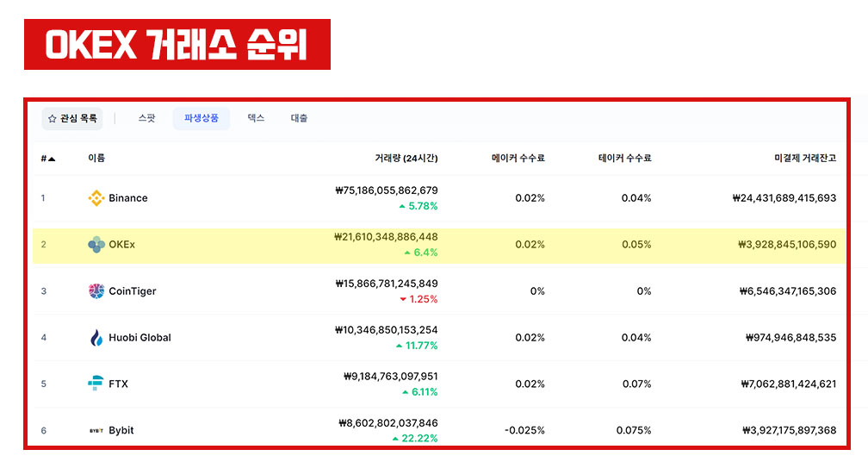Viewport: 868px width, 462px height.
Task: Click OKEx taker fee 0.05%
Action: [x=636, y=244]
